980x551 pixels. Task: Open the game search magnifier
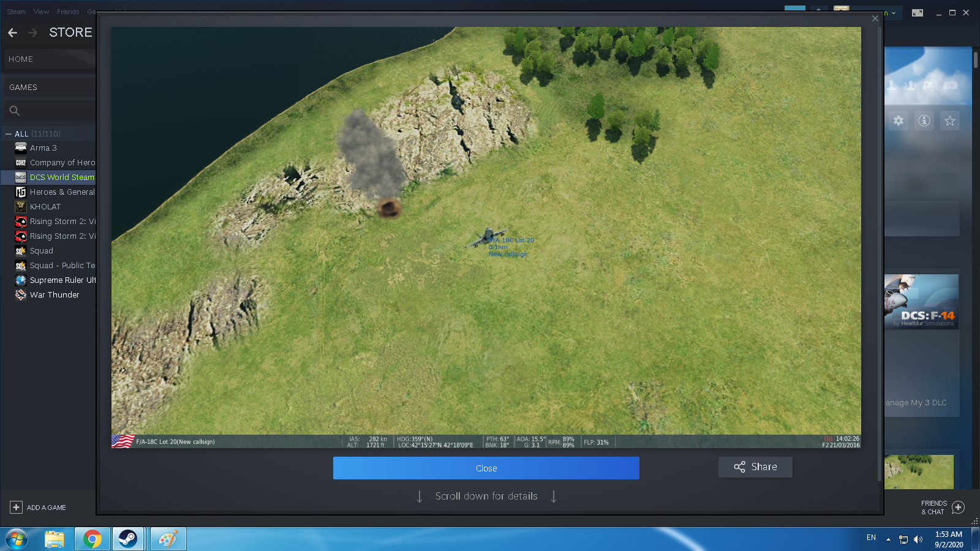tap(15, 111)
